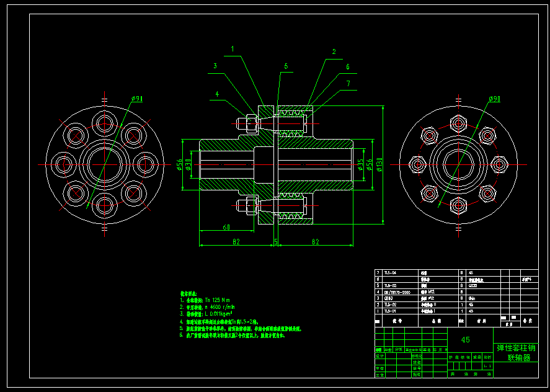This screenshot has width=550, height=392.
Task: Select the Tn 125 N m requirement line
Action: [205, 300]
